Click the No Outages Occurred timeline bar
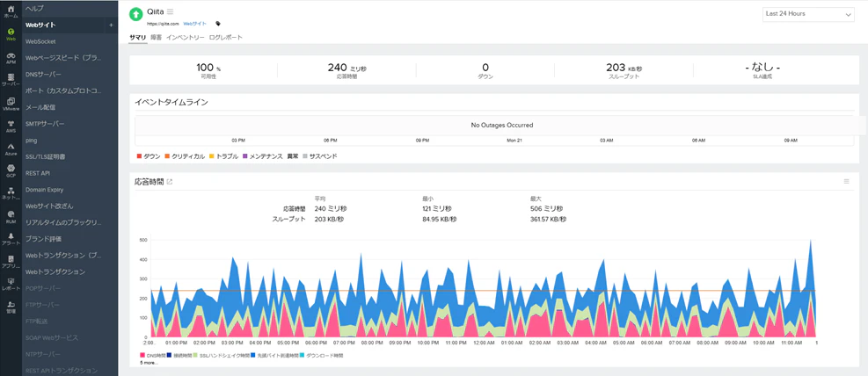Image resolution: width=868 pixels, height=376 pixels. pos(501,126)
